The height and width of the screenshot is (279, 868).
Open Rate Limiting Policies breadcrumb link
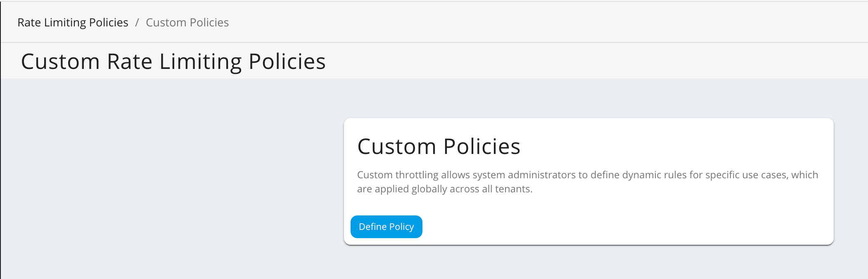click(x=73, y=22)
